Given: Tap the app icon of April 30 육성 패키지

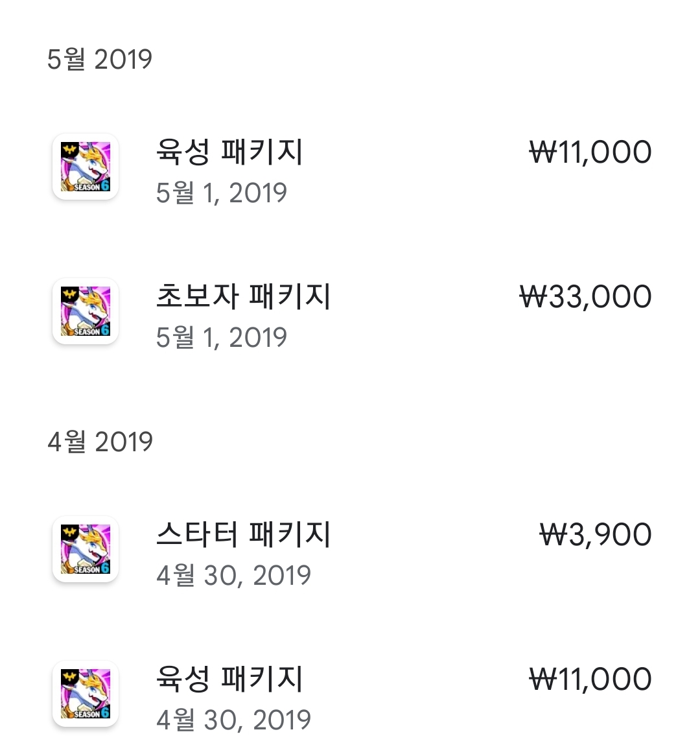Looking at the screenshot, I should (85, 694).
